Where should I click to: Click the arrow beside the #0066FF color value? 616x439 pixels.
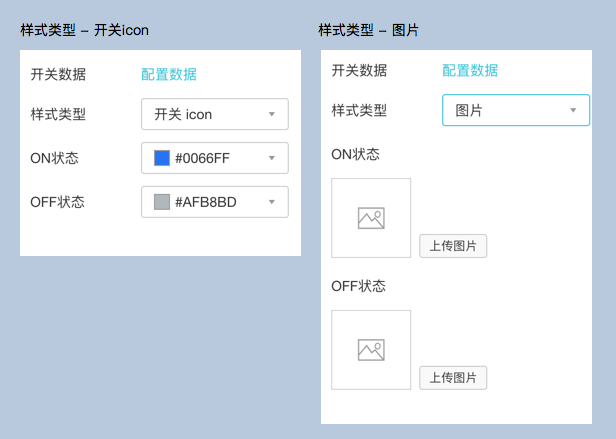point(271,158)
